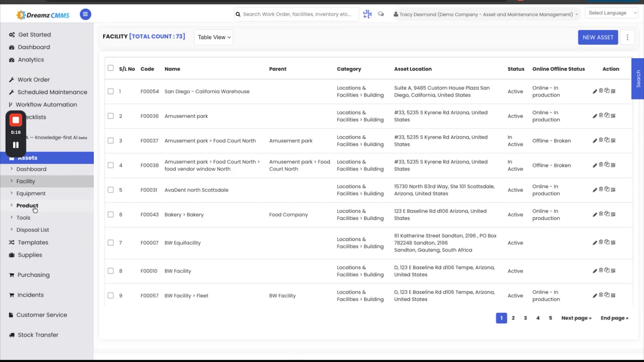Edit AvaDent north Scottsdale facility
The image size is (644, 362).
595,190
